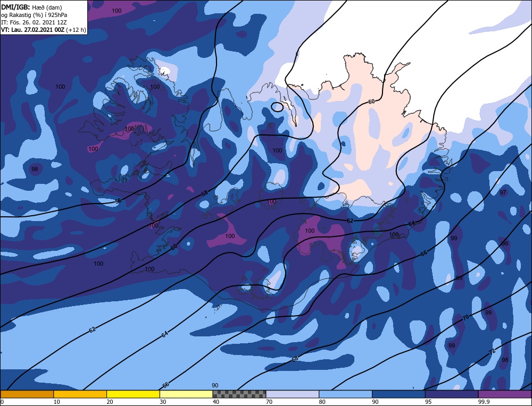Viewport: 532px width, 406px height.
Task: Click the '97' humidity value on the map
Action: [503, 192]
